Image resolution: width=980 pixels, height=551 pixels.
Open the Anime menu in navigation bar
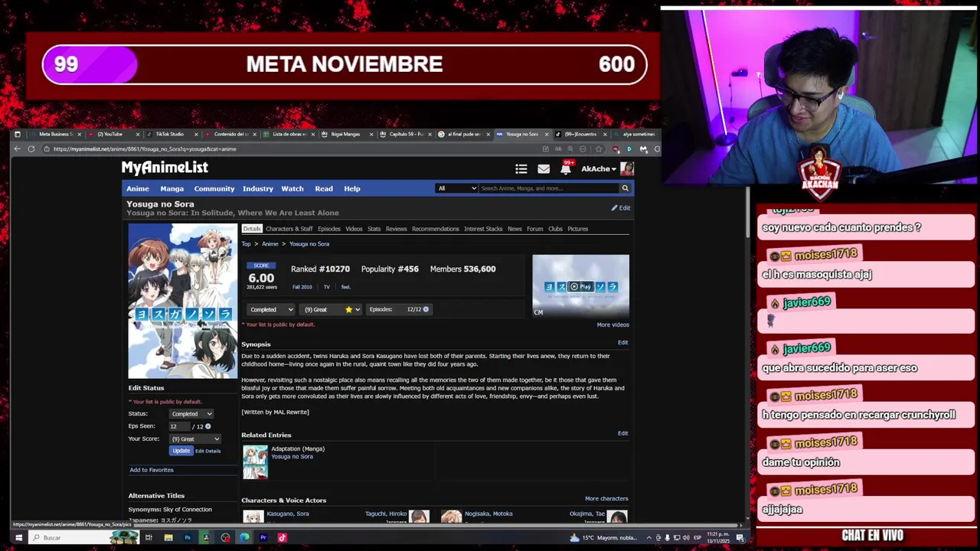(x=138, y=188)
